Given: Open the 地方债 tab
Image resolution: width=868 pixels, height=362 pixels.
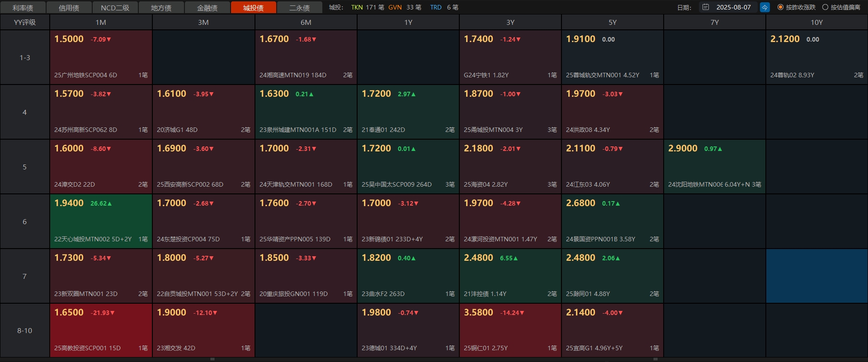Looking at the screenshot, I should coord(161,8).
